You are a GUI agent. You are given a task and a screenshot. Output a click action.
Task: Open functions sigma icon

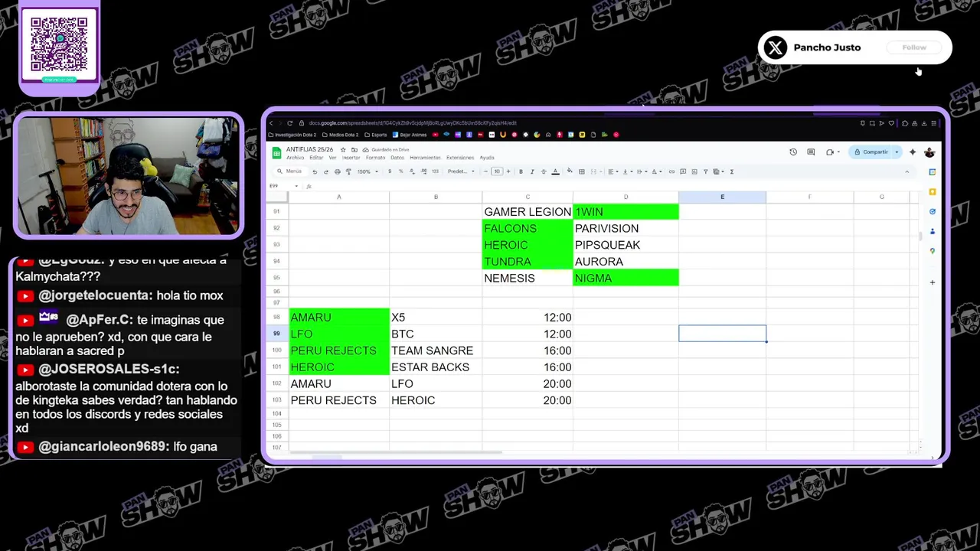[732, 171]
